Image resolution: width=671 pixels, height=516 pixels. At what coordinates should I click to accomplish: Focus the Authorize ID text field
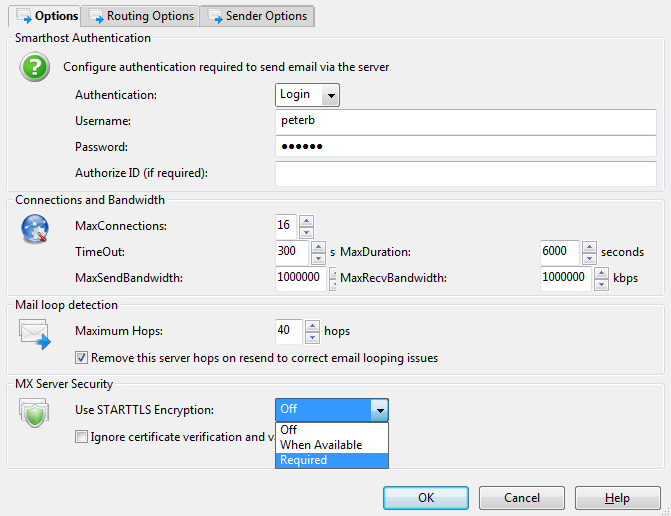(465, 173)
